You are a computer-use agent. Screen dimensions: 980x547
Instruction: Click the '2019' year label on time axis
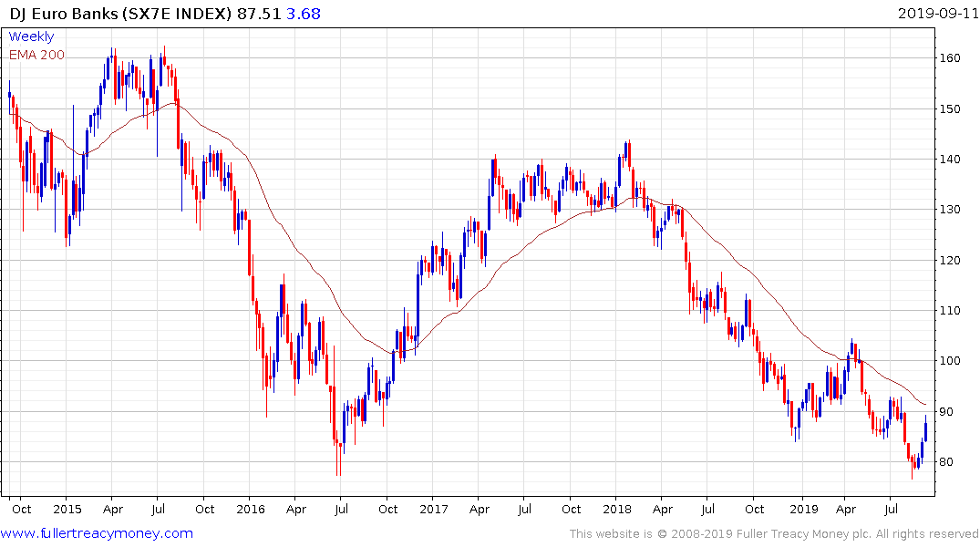[x=804, y=509]
